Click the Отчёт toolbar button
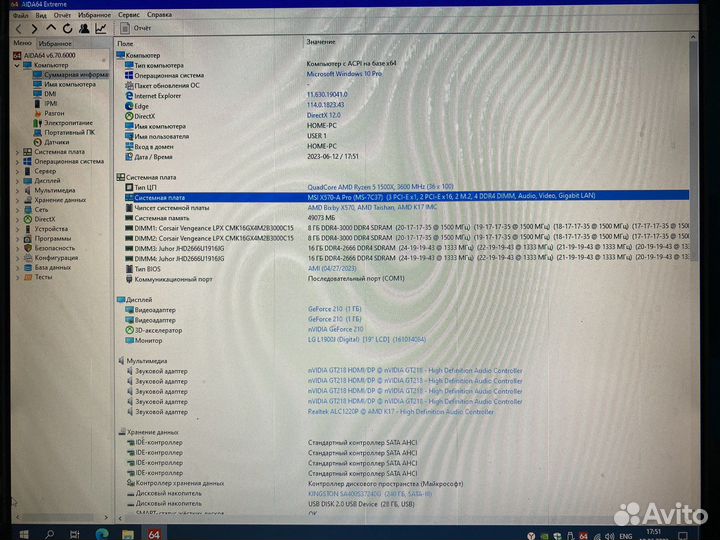Screen dimensions: 720x540 136,28
